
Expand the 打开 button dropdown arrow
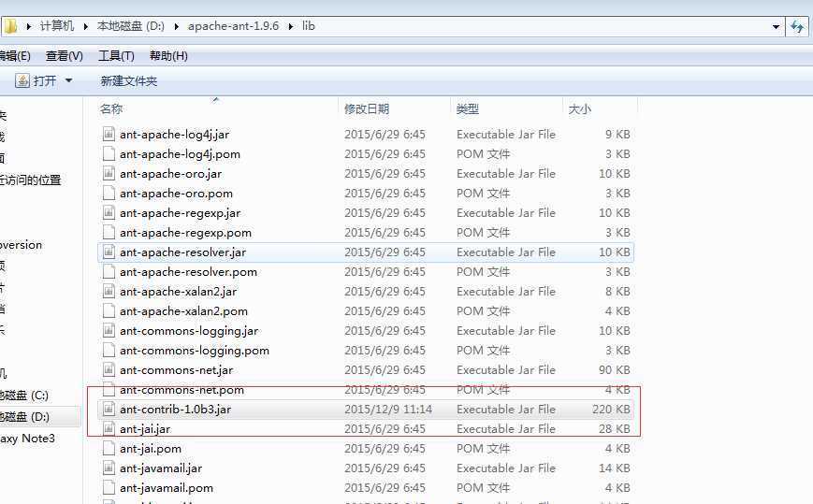point(68,80)
